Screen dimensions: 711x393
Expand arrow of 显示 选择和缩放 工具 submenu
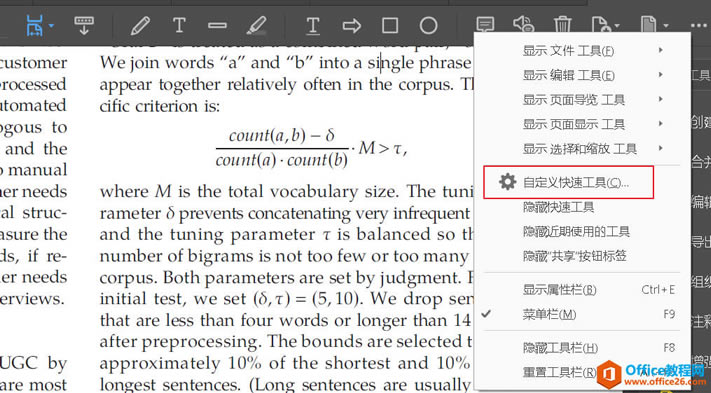click(661, 148)
